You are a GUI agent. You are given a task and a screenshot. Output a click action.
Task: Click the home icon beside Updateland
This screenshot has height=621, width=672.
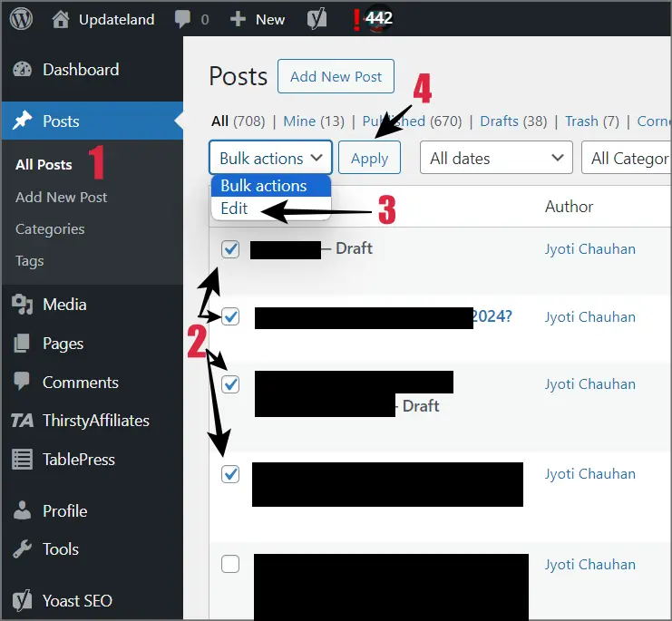point(61,19)
